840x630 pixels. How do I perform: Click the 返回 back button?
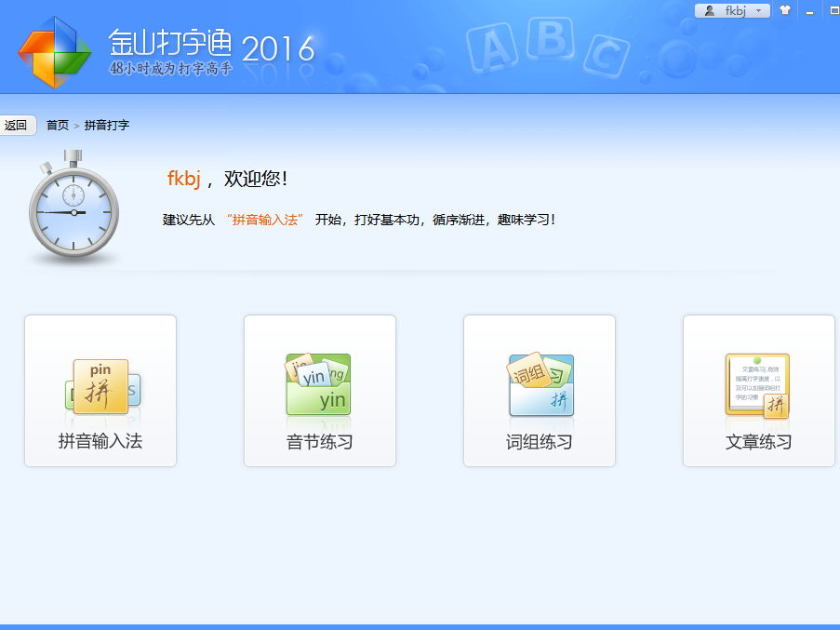point(17,126)
